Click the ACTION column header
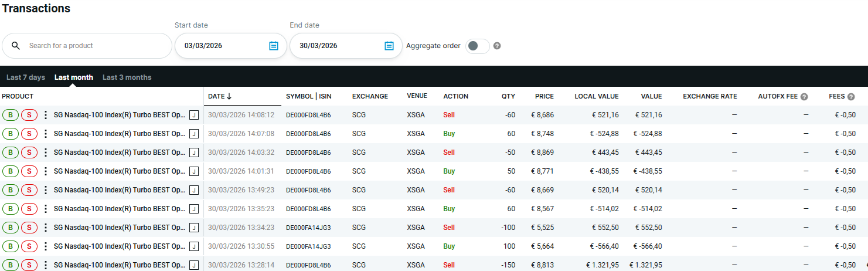 [456, 96]
